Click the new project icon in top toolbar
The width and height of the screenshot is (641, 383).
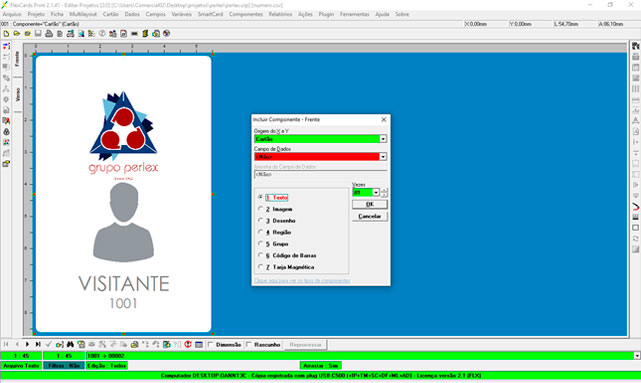point(6,34)
